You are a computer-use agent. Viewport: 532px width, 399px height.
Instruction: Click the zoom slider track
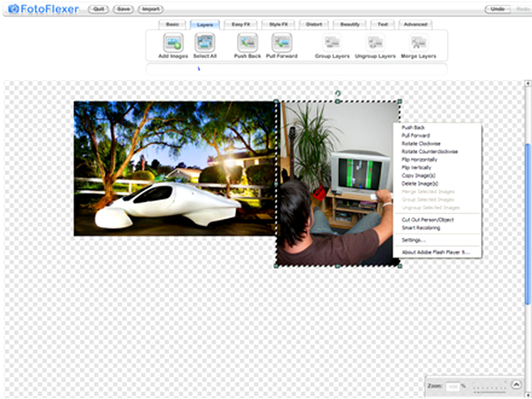489,392
